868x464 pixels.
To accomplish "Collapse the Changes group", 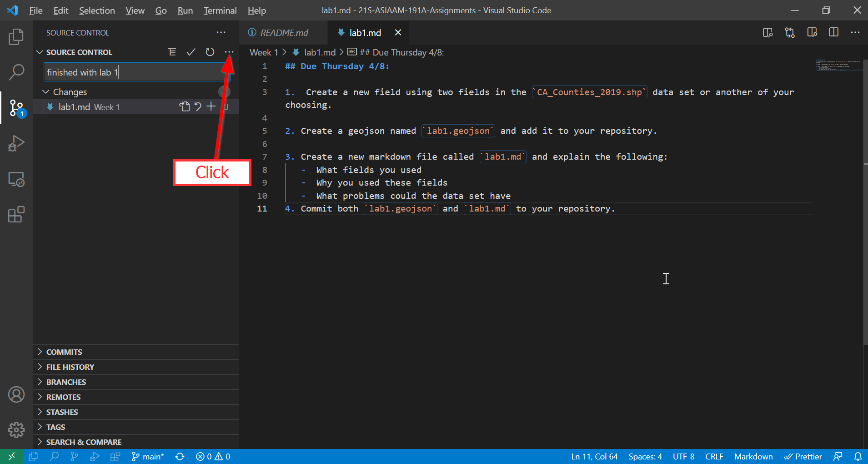I will 46,92.
